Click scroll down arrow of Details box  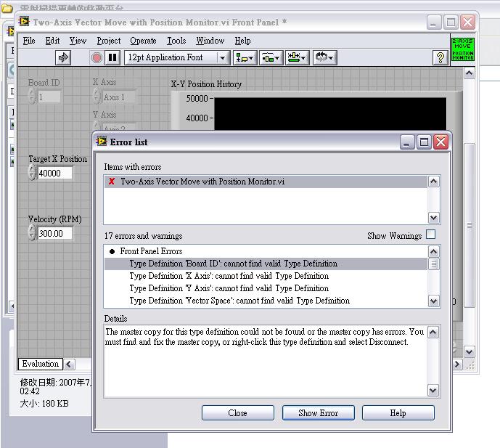433,390
